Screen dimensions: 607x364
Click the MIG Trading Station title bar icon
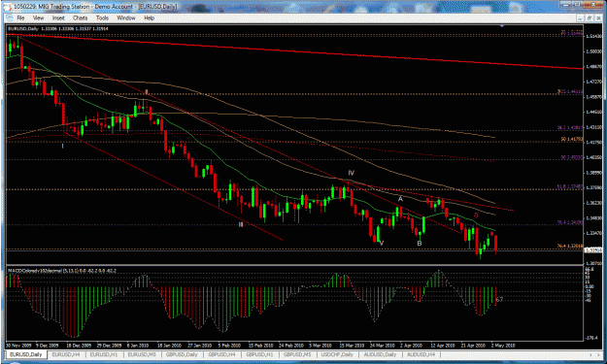click(9, 7)
